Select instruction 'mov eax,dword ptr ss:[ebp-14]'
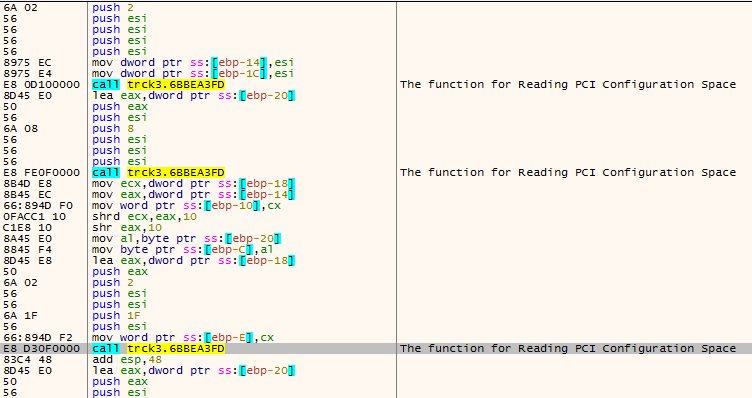Image resolution: width=752 pixels, height=398 pixels. point(193,195)
